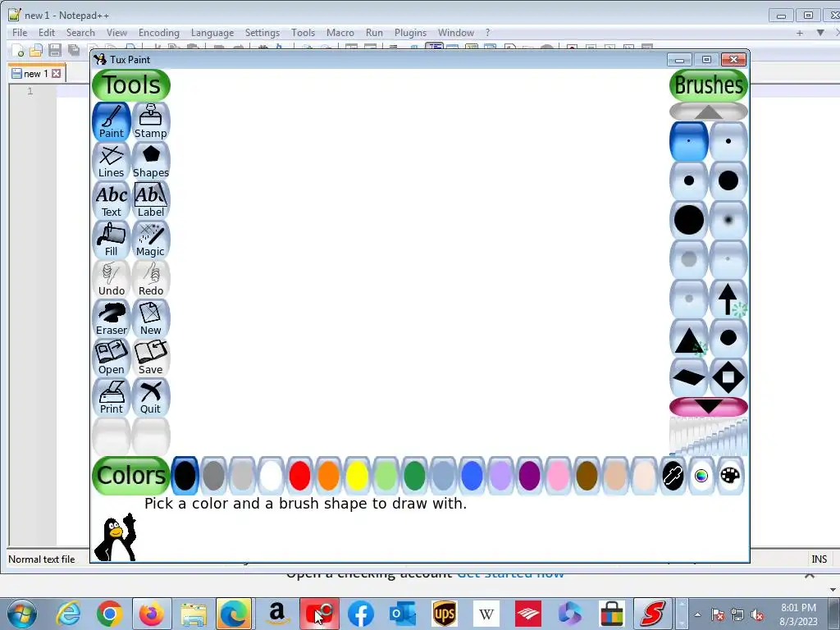
Task: Open Facebook shortcut on taskbar
Action: coord(361,614)
